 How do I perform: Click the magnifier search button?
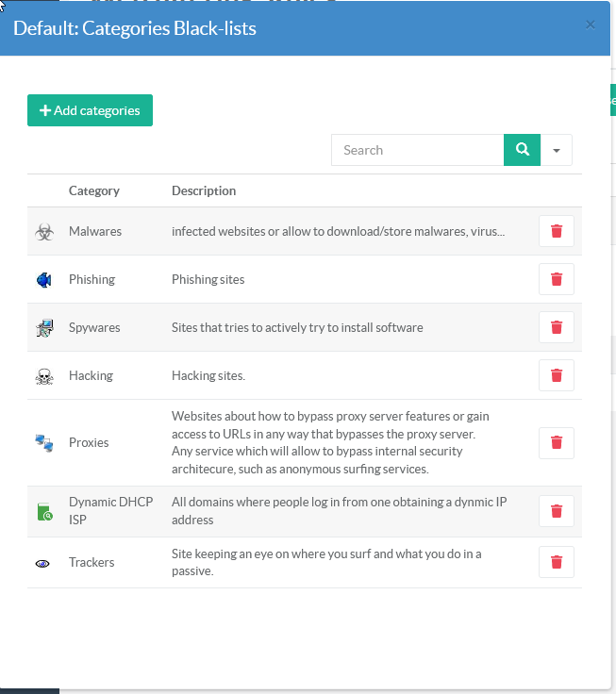pos(522,150)
